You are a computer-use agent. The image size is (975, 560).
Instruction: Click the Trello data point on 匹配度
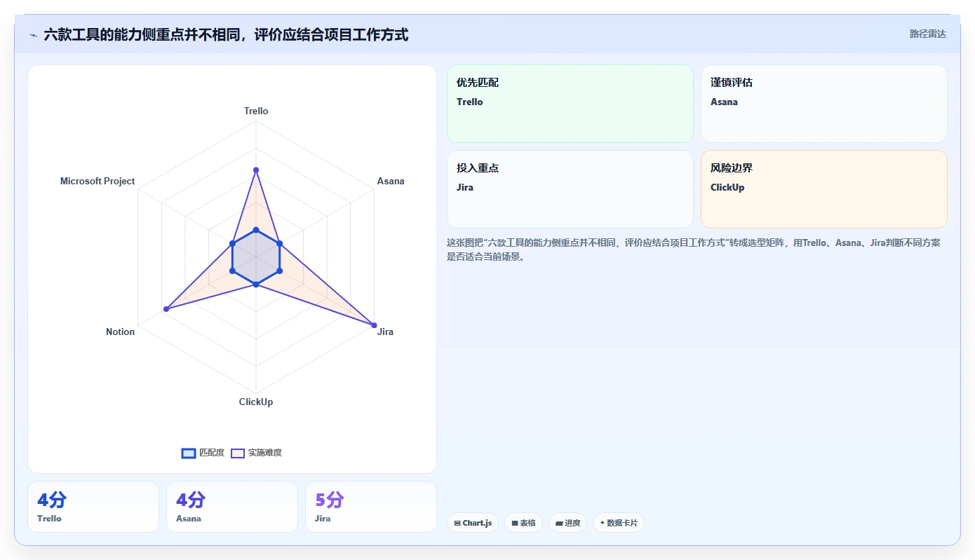point(256,230)
